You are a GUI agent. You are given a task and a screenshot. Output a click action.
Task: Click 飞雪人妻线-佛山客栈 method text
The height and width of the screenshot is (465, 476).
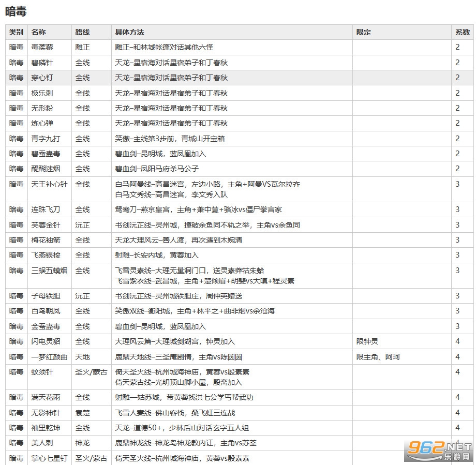click(x=175, y=413)
